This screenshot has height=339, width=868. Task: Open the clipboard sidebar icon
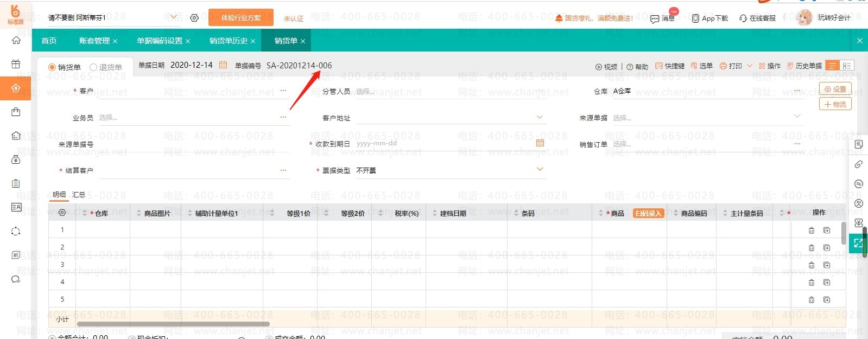click(x=16, y=183)
